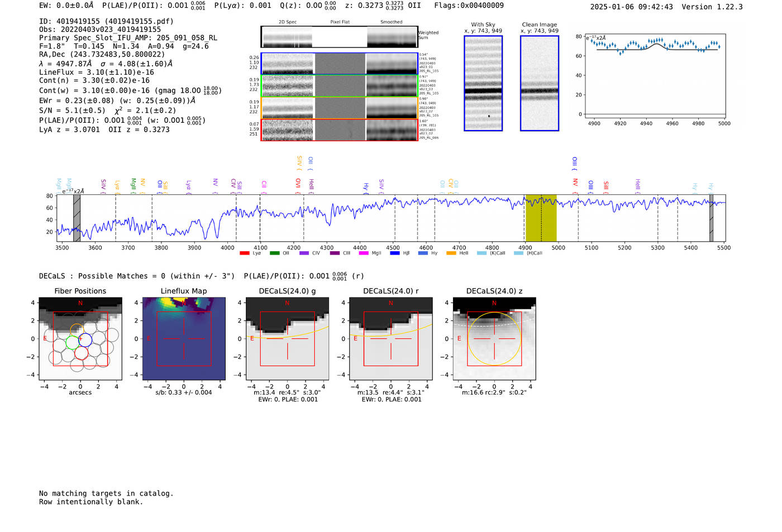Click the EWr = 0.23(±0.08) line
The width and height of the screenshot is (782, 532).
tap(117, 100)
